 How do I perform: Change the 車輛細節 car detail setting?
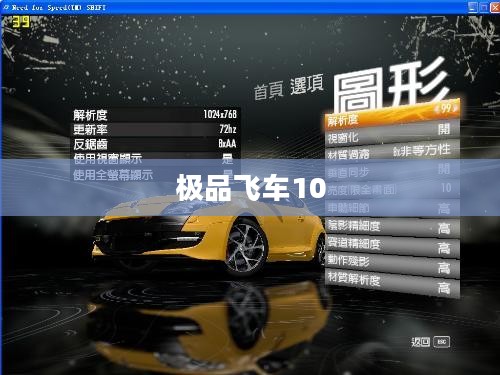point(393,208)
